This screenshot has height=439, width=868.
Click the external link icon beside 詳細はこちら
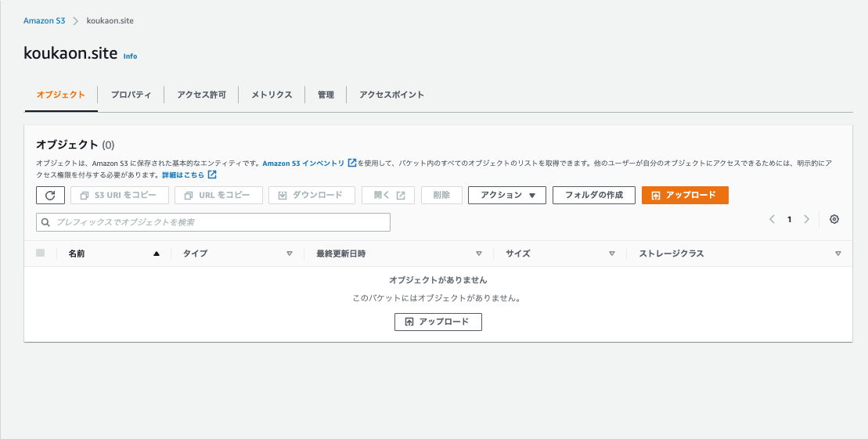[x=212, y=175]
